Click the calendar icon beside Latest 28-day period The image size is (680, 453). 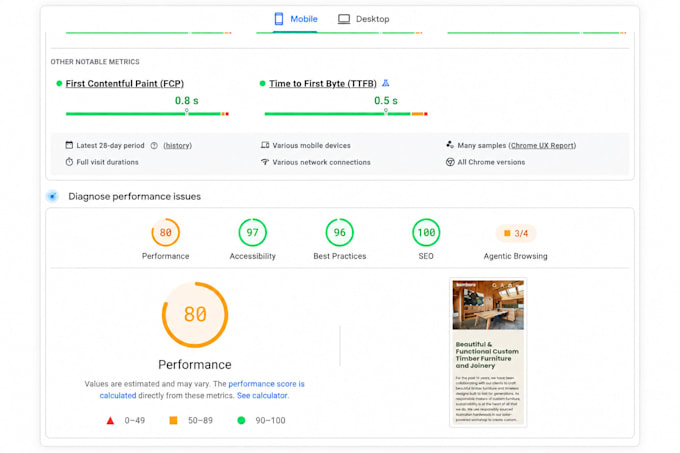(69, 145)
